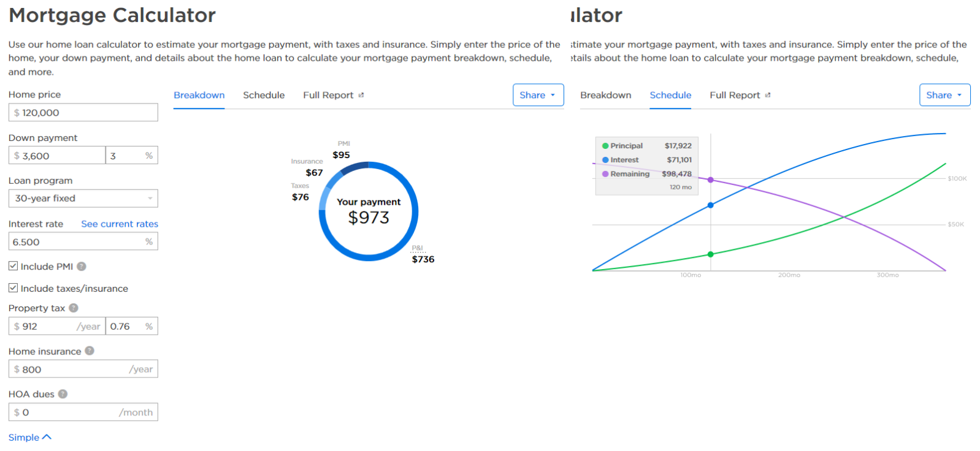Screen dimensions: 980x451
Task: Click green Principal legend dot
Action: [605, 146]
